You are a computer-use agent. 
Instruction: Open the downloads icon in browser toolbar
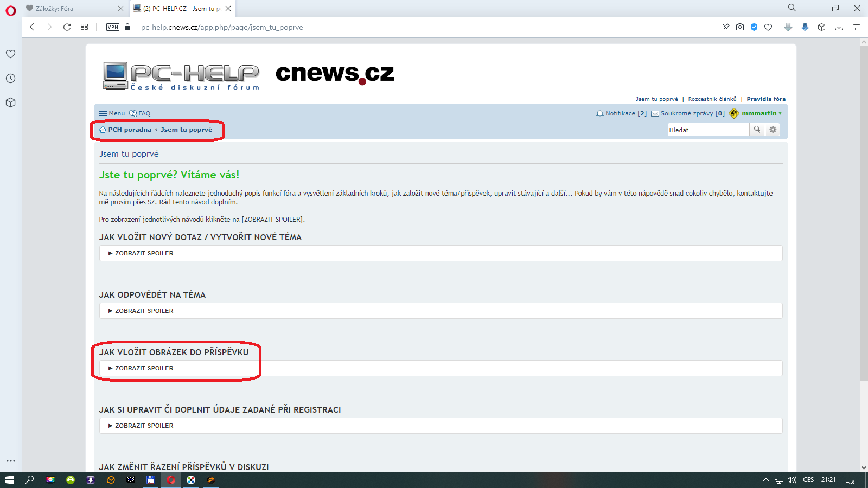839,27
